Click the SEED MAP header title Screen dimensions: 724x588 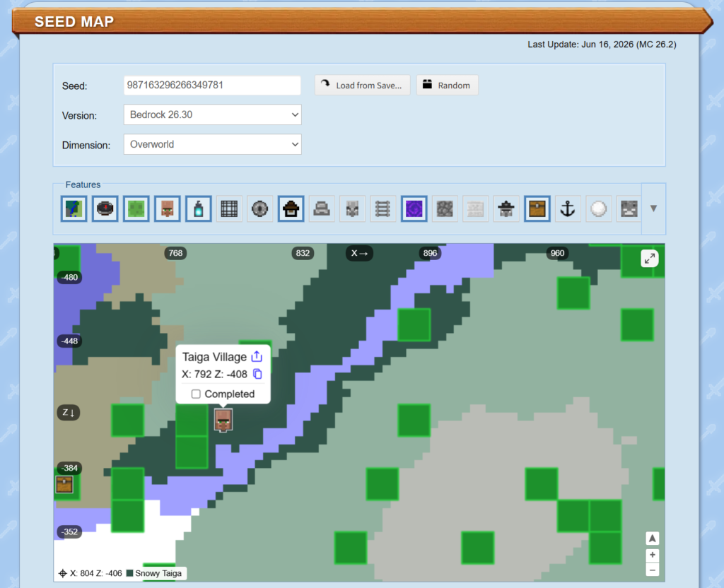pyautogui.click(x=74, y=22)
